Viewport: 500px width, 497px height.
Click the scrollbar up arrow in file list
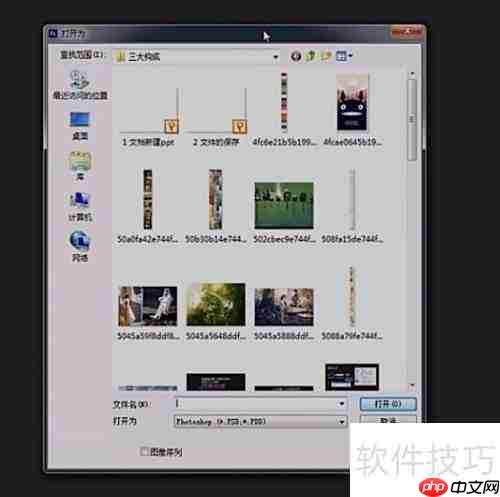412,73
